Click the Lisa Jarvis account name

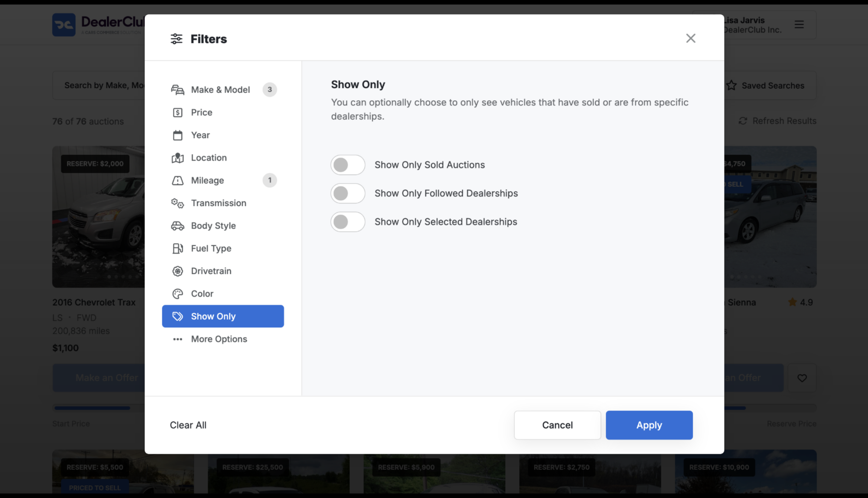click(x=744, y=20)
